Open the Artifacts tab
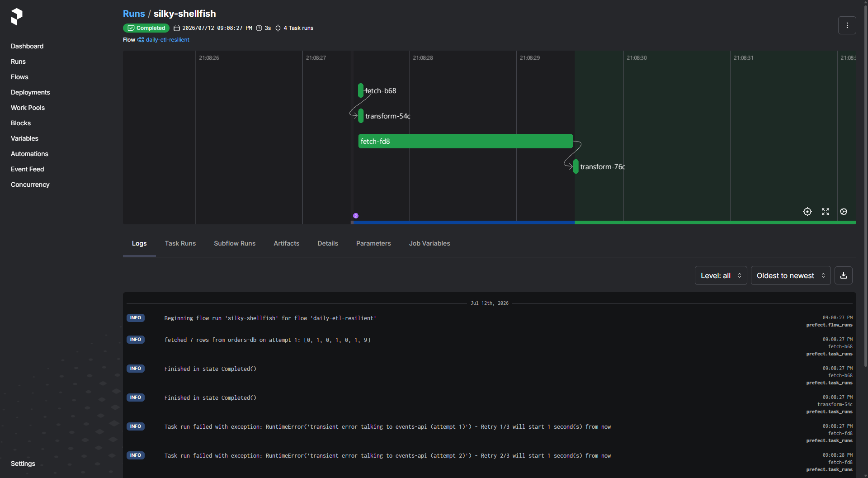The height and width of the screenshot is (478, 868). pos(286,243)
